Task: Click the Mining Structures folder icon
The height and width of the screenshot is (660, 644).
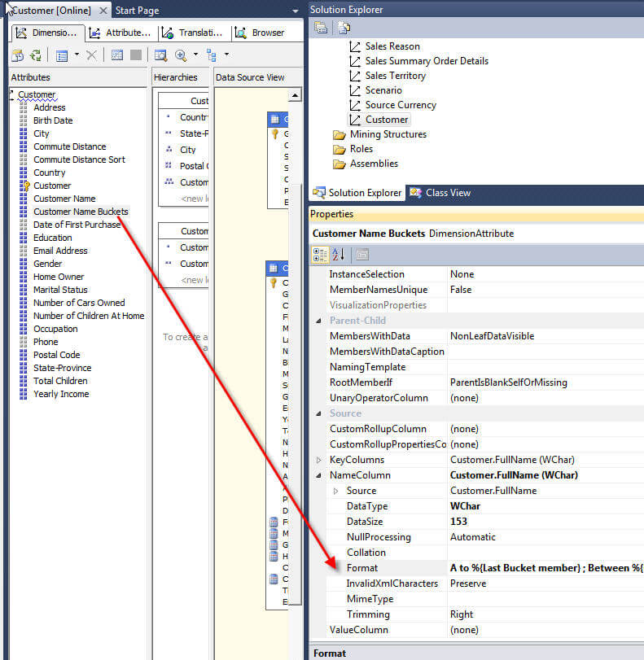Action: coord(339,135)
